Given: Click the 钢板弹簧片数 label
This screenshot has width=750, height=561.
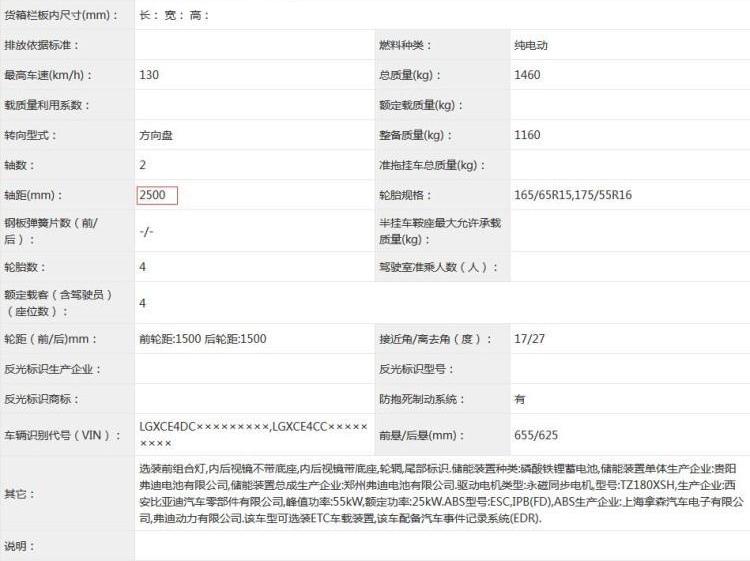Looking at the screenshot, I should click(x=51, y=231).
